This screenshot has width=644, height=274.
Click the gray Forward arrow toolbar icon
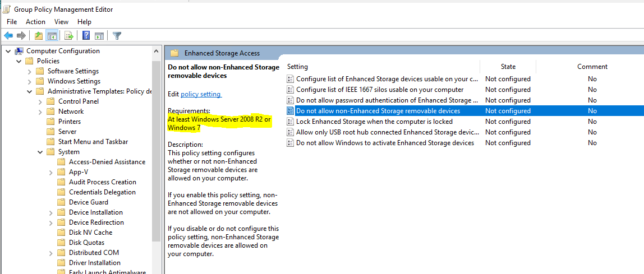[x=21, y=36]
